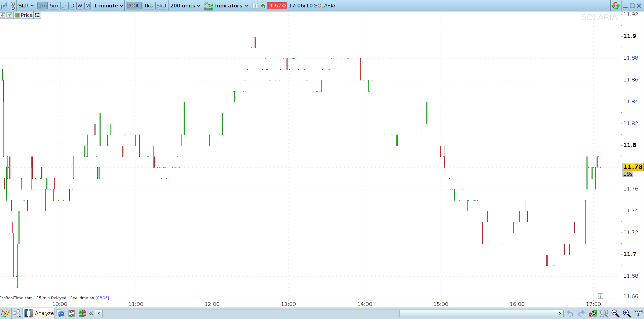Click the current price 11.78 label

633,167
